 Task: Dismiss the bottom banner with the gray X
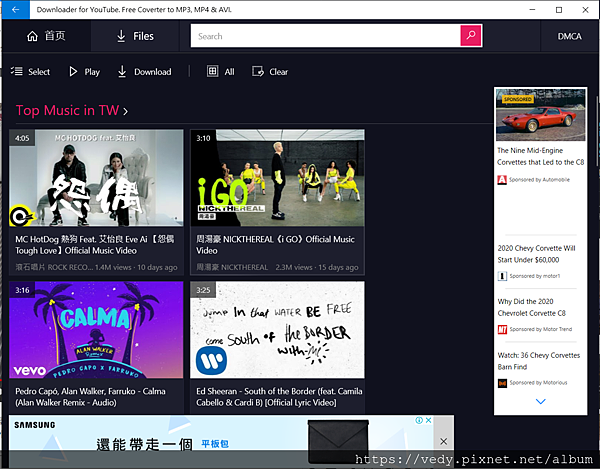(x=443, y=441)
